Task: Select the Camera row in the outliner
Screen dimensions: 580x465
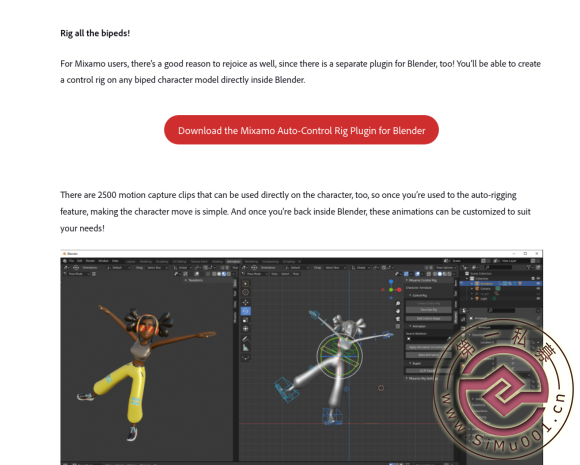Action: pos(501,289)
